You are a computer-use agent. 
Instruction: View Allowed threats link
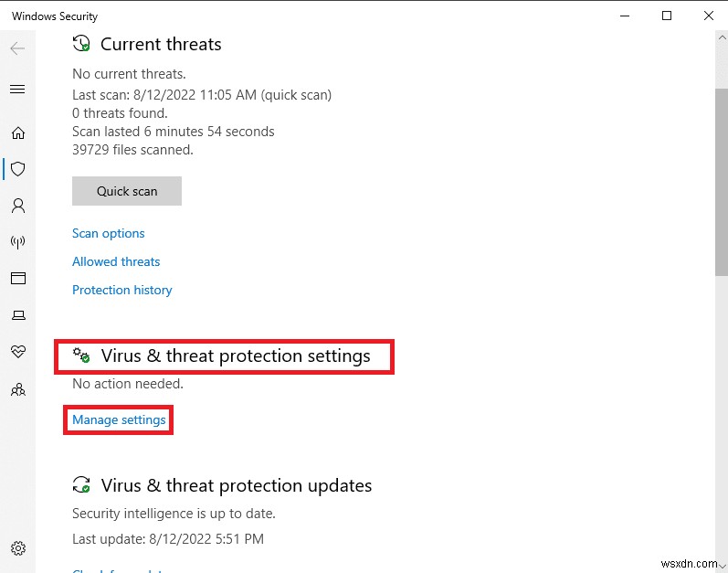(116, 261)
